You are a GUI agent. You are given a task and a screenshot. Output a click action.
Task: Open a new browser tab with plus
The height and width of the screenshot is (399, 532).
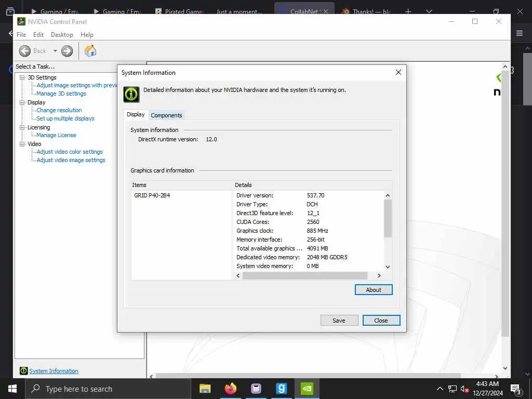coord(408,11)
